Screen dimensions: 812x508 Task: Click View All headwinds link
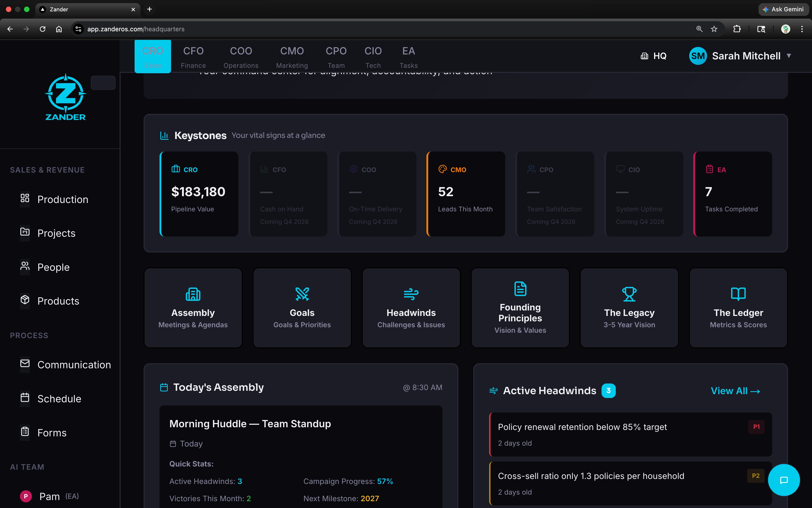click(735, 391)
